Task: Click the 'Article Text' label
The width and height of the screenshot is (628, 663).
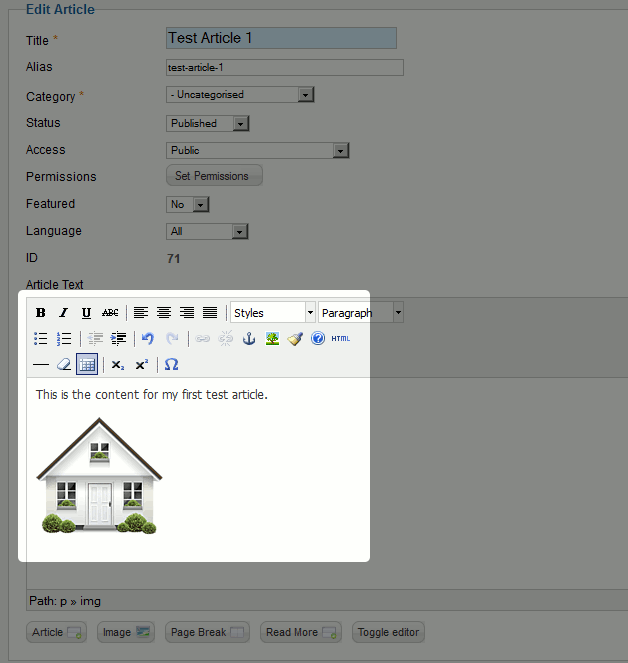Action: (55, 284)
